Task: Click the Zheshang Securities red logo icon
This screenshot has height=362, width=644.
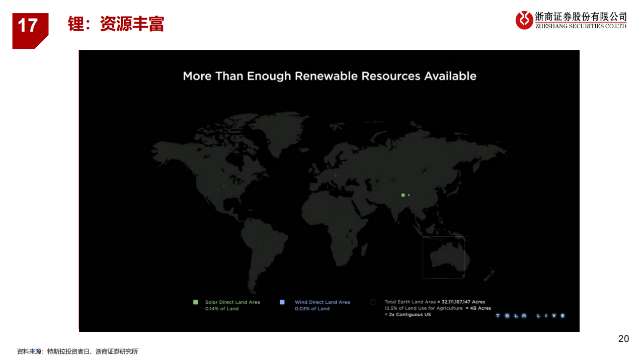Action: 524,20
